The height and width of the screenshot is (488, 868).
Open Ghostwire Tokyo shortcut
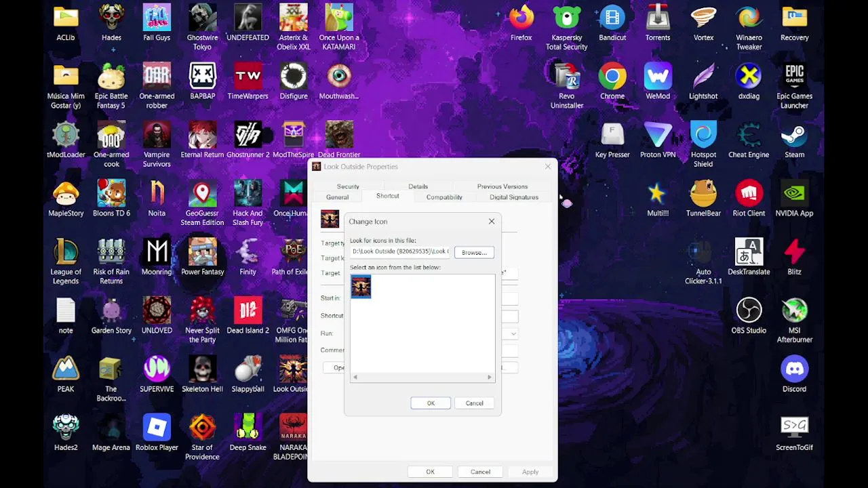202,27
